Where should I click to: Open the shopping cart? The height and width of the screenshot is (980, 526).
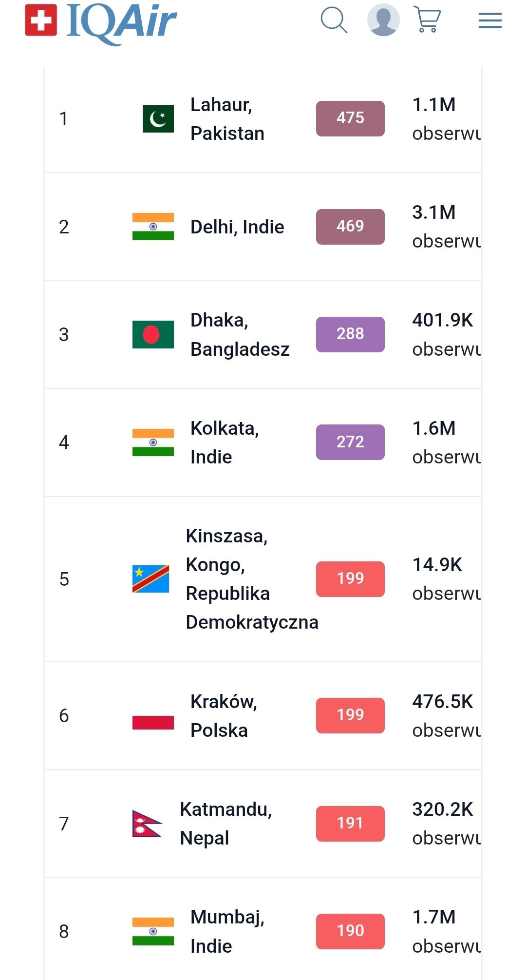point(427,19)
